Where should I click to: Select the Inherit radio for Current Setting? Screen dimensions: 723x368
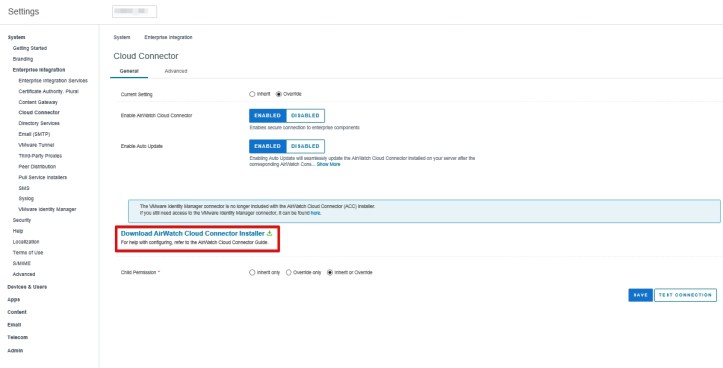(x=252, y=94)
